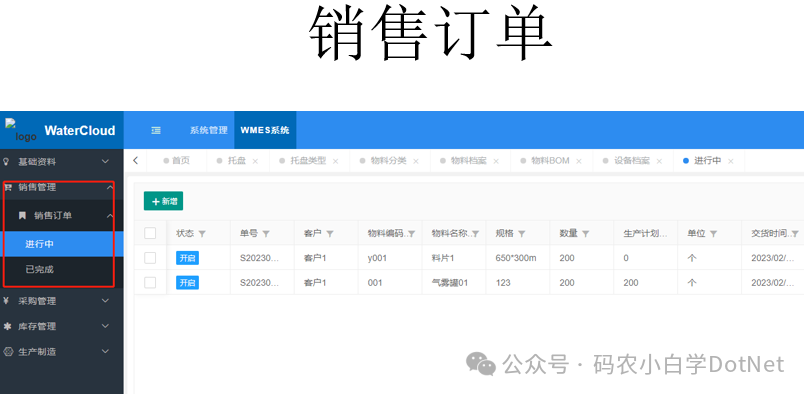Close the 托盘类型 tab

click(x=335, y=161)
